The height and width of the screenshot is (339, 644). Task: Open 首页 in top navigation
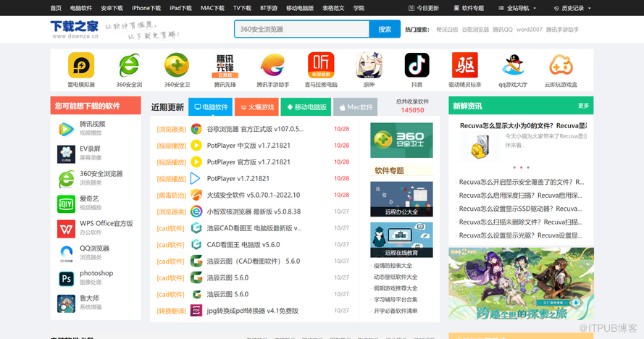pos(56,8)
